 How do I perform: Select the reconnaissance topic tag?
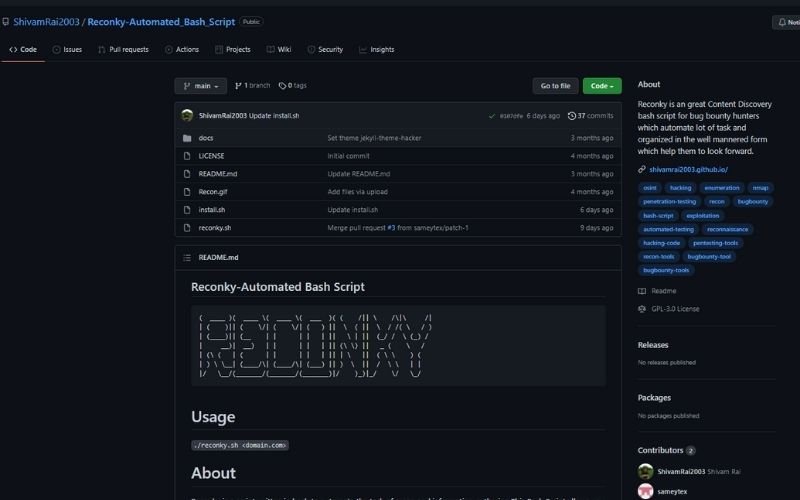pos(728,229)
